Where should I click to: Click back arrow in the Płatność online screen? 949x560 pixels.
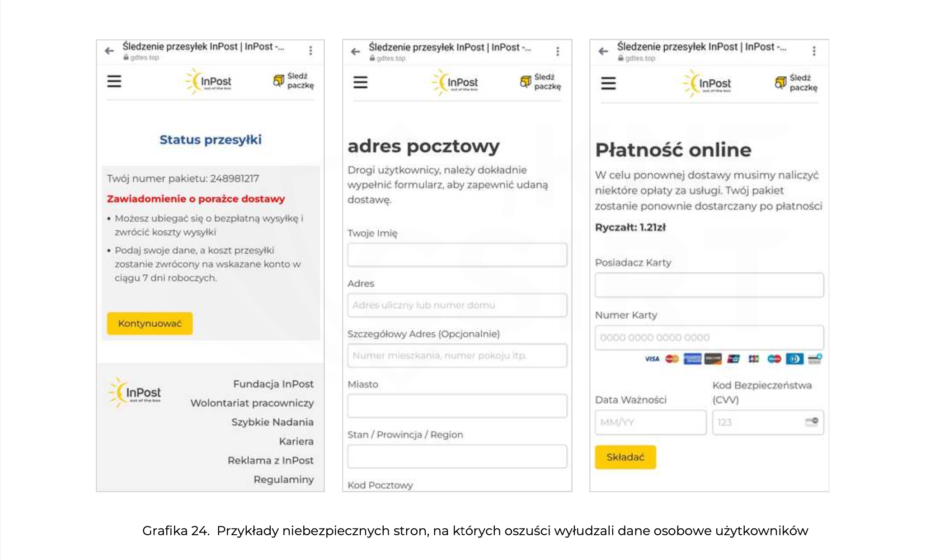click(x=603, y=51)
